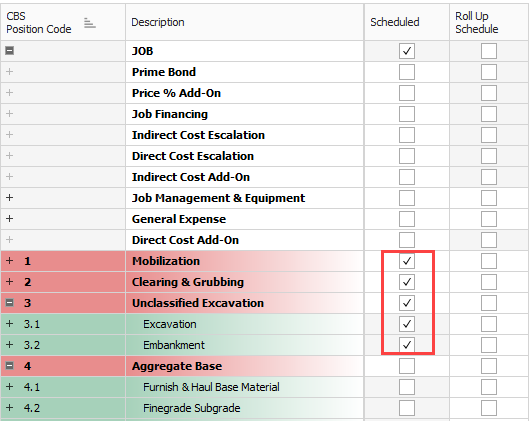Enable Roll Up Schedule for JOB
This screenshot has width=529, height=421.
pyautogui.click(x=489, y=51)
